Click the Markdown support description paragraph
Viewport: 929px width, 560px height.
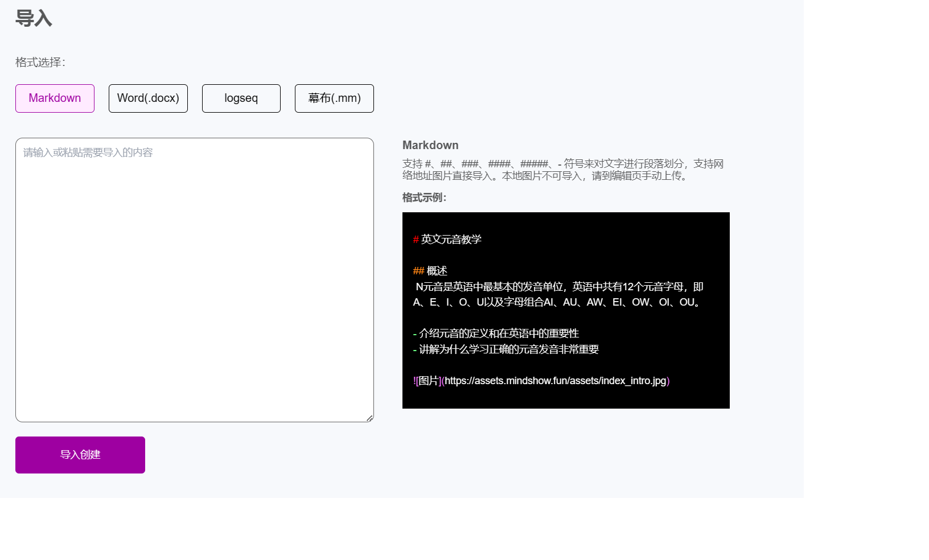tap(562, 170)
